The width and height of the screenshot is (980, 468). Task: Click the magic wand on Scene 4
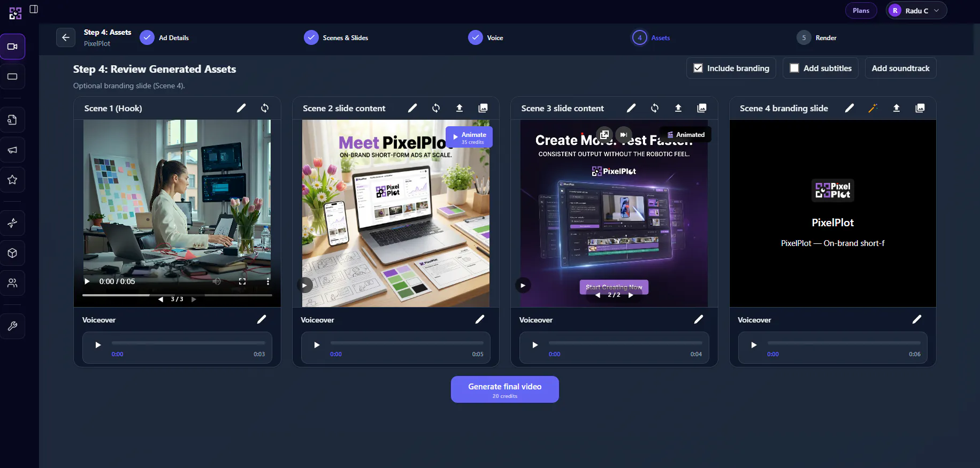pos(873,108)
